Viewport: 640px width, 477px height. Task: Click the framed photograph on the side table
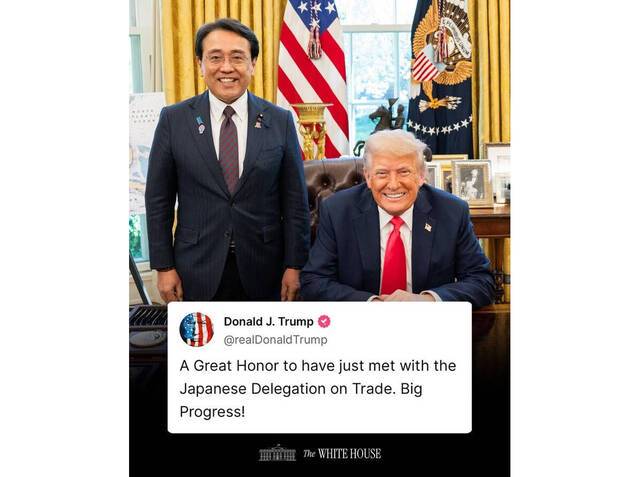point(473,183)
